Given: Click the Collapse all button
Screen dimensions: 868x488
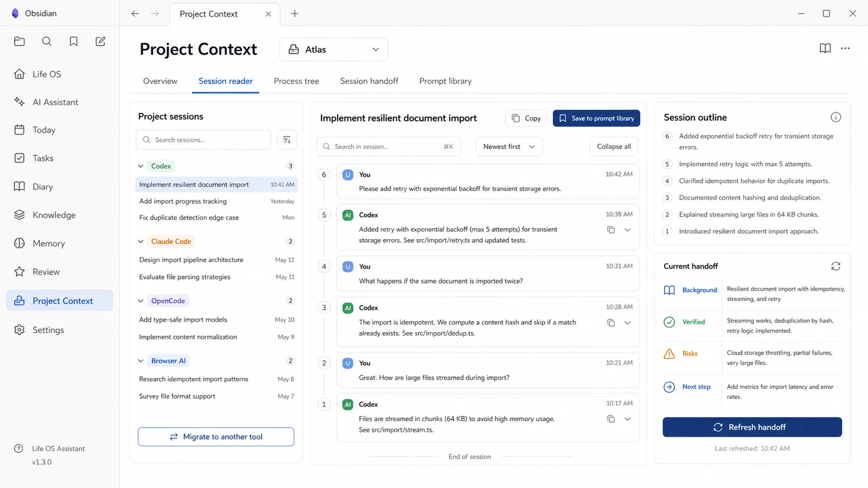Looking at the screenshot, I should pyautogui.click(x=614, y=146).
